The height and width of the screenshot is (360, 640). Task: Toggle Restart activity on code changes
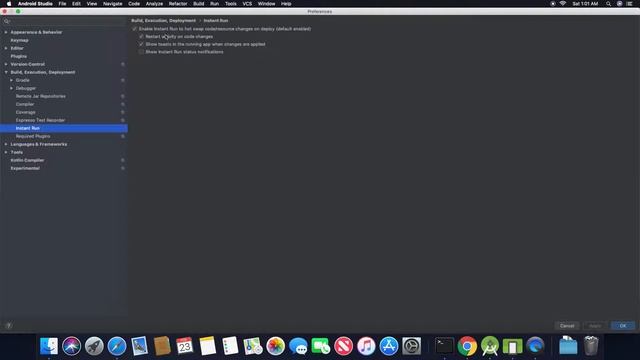coord(141,37)
